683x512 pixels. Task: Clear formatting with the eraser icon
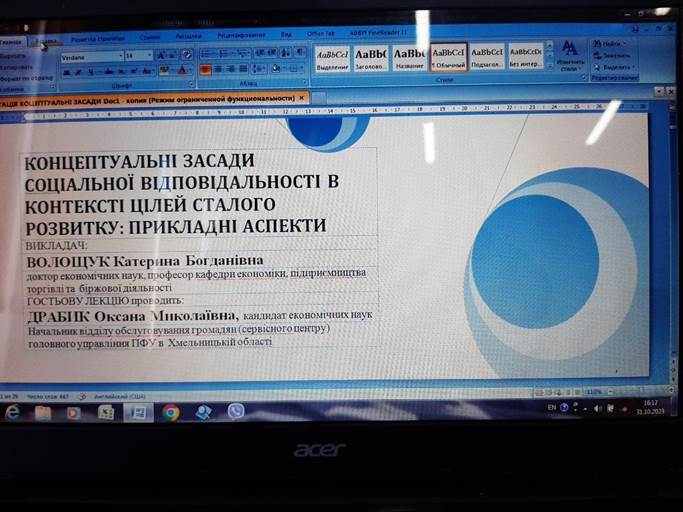187,55
